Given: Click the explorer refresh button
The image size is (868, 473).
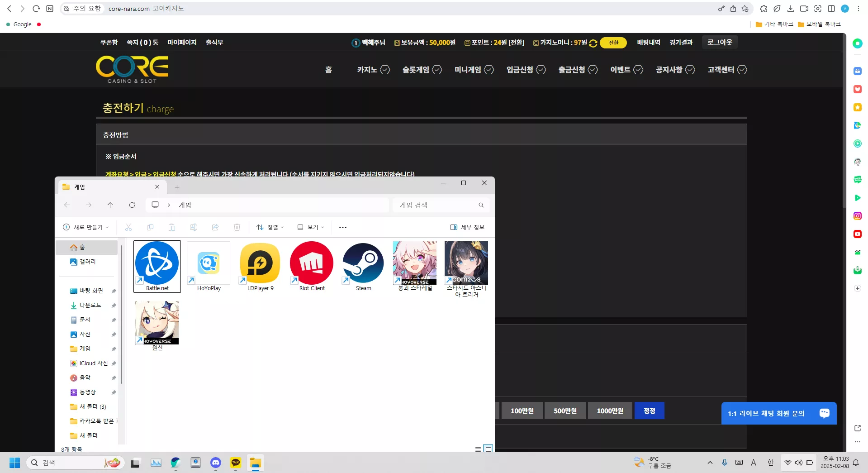Looking at the screenshot, I should tap(132, 205).
